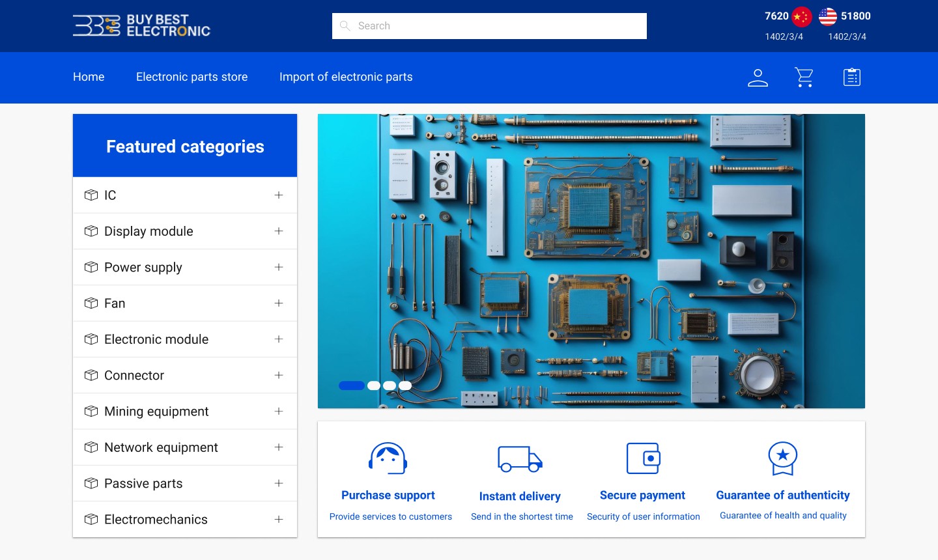Viewport: 938px width, 560px height.
Task: Click the Buy Best Electronic logo
Action: tap(141, 26)
